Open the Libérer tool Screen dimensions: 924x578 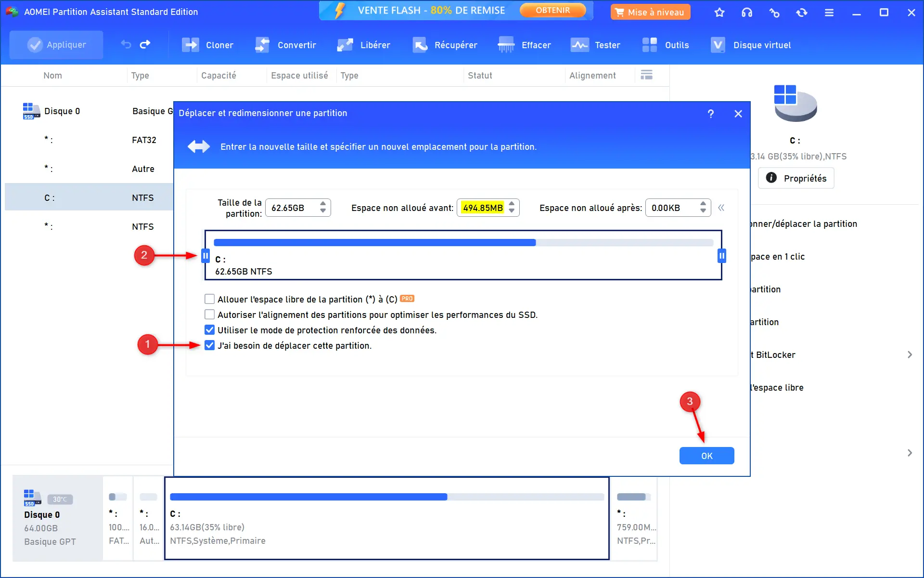click(363, 45)
